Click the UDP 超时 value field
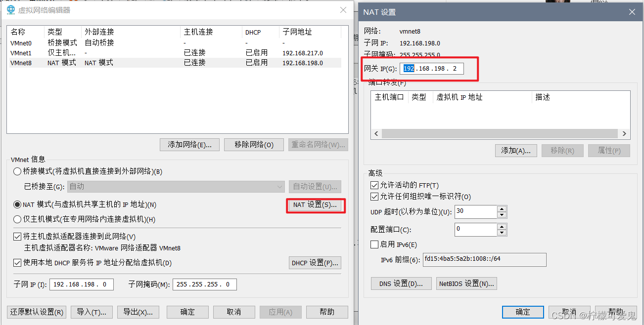 click(476, 212)
